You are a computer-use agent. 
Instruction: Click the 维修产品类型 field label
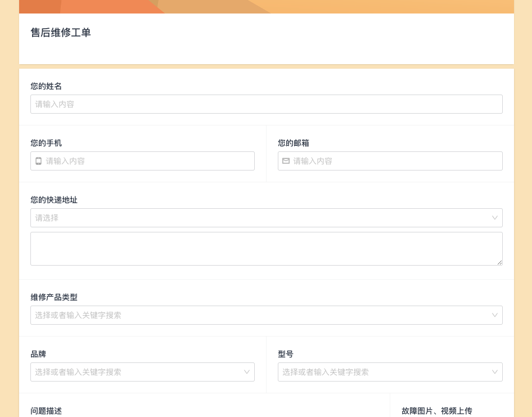point(54,298)
